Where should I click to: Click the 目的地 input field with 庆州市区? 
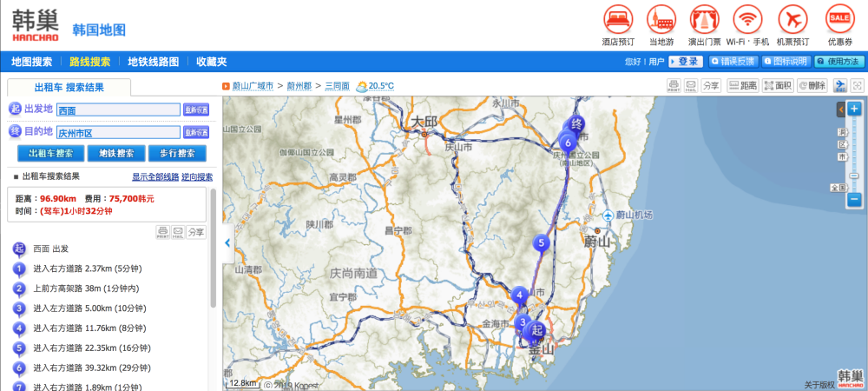(118, 132)
